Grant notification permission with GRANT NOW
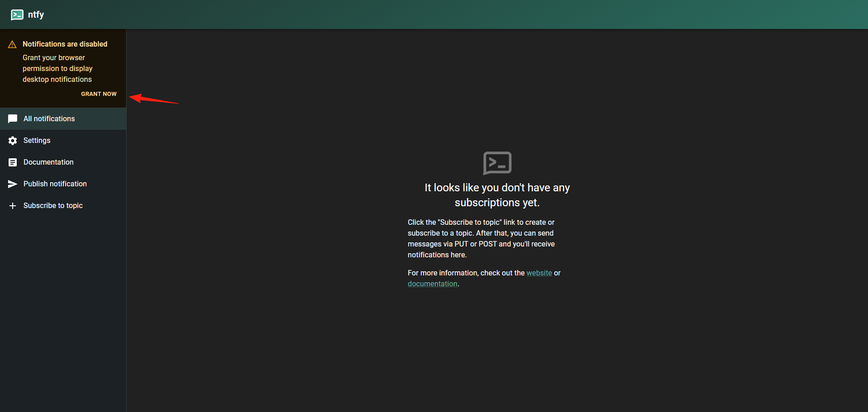Image resolution: width=868 pixels, height=412 pixels. tap(99, 94)
